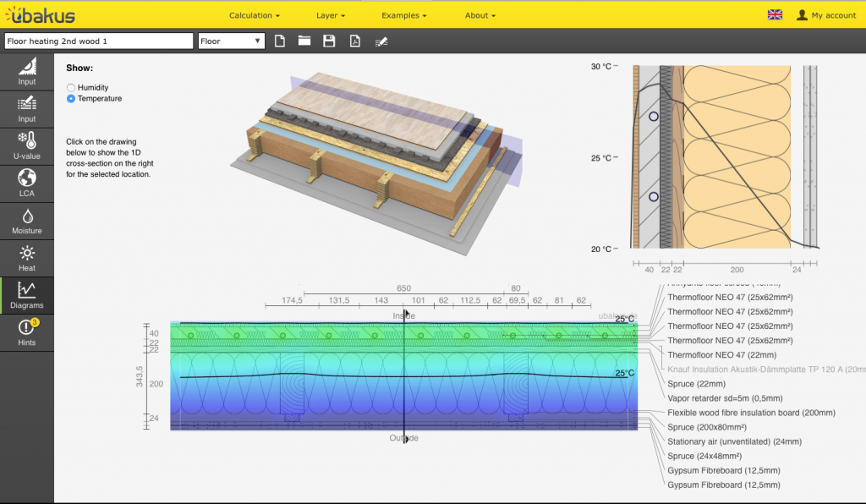Select the Humidity radio button

tap(71, 88)
